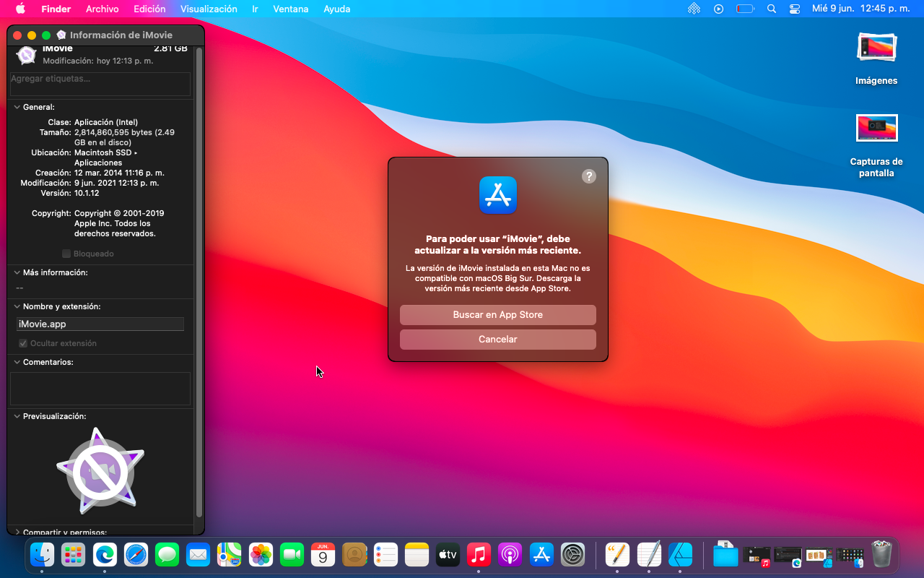Click the iMovie.app name field
The image size is (924, 578).
coord(100,324)
